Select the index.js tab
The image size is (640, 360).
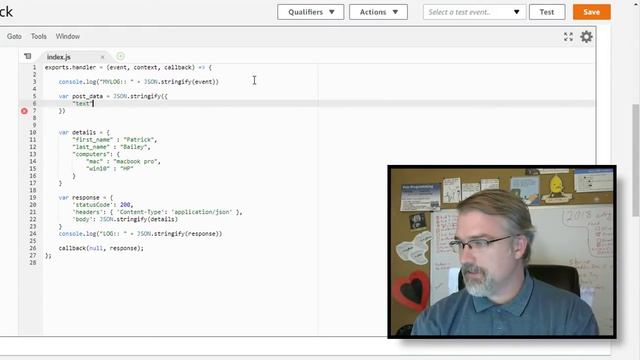(59, 57)
